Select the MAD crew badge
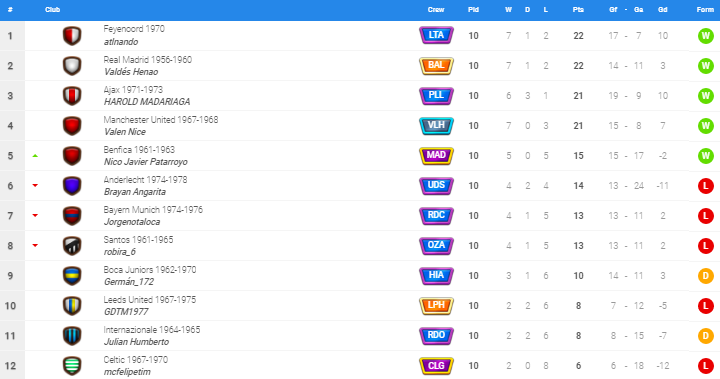Screen dimensions: 720x379 [x=436, y=155]
